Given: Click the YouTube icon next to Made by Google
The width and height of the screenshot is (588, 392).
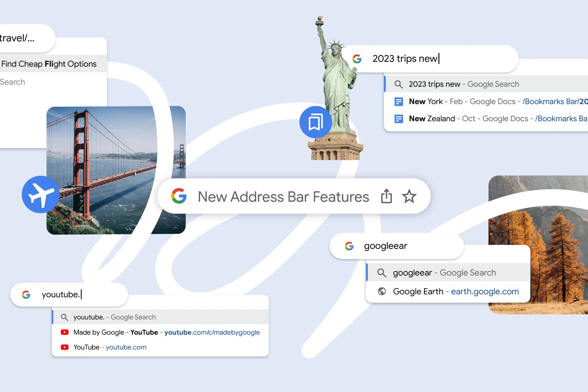Looking at the screenshot, I should 65,332.
